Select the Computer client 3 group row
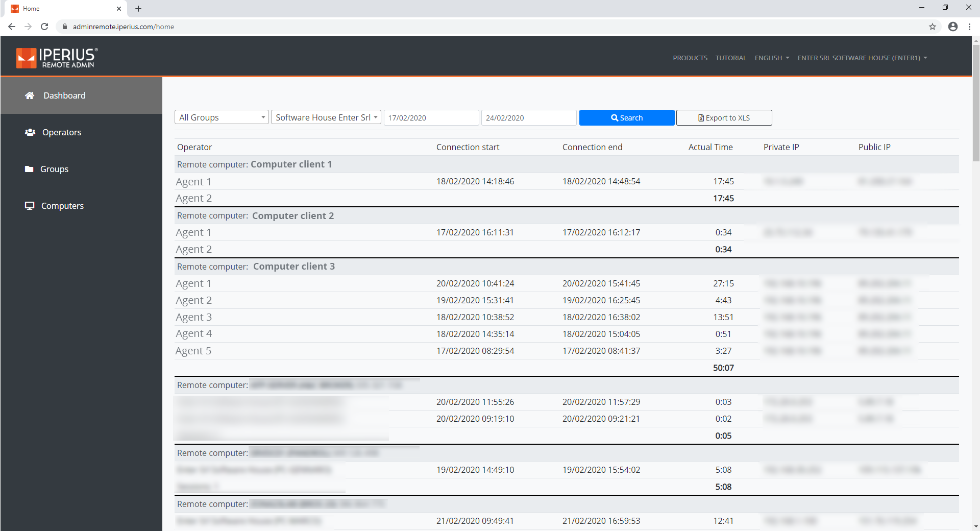This screenshot has width=980, height=531. tap(567, 267)
